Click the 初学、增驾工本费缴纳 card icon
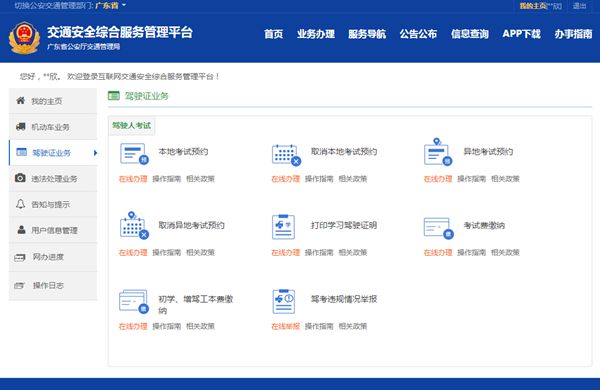Viewport: 600px width, 390px height. coord(134,302)
